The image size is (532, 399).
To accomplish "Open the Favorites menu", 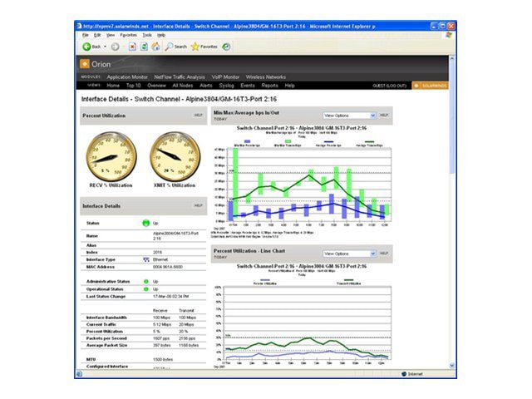I will pos(128,35).
